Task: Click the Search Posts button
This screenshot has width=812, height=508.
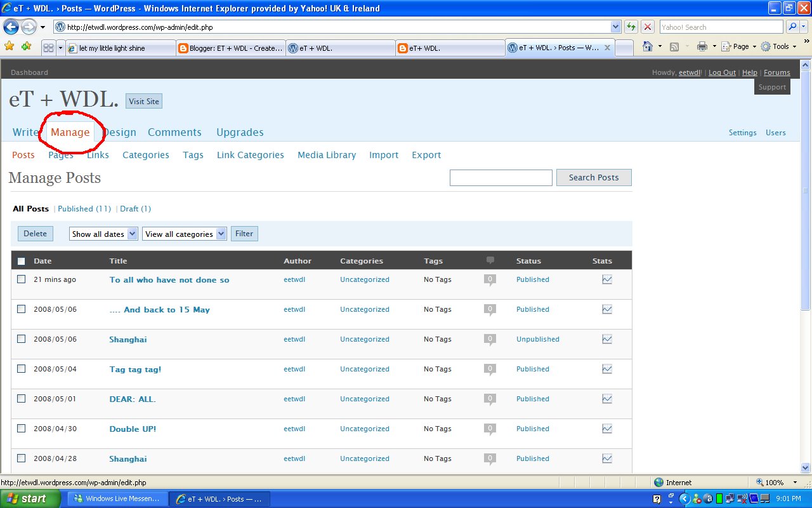Action: (594, 178)
